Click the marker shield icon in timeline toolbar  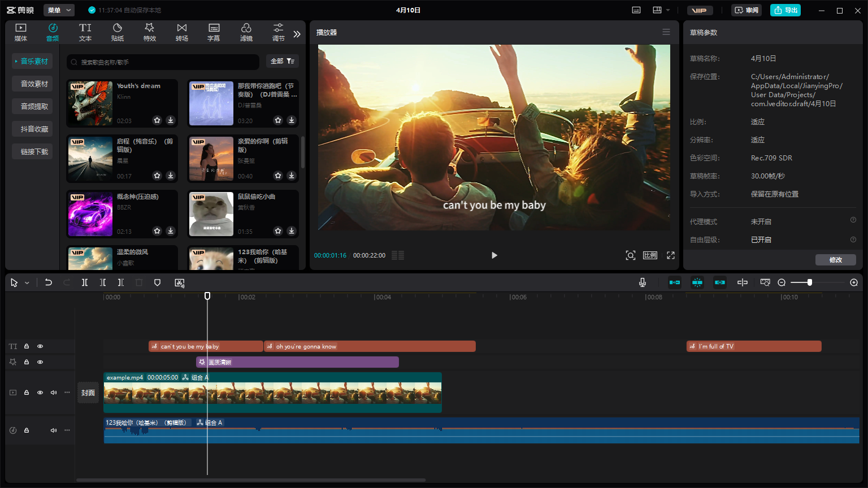(x=158, y=282)
